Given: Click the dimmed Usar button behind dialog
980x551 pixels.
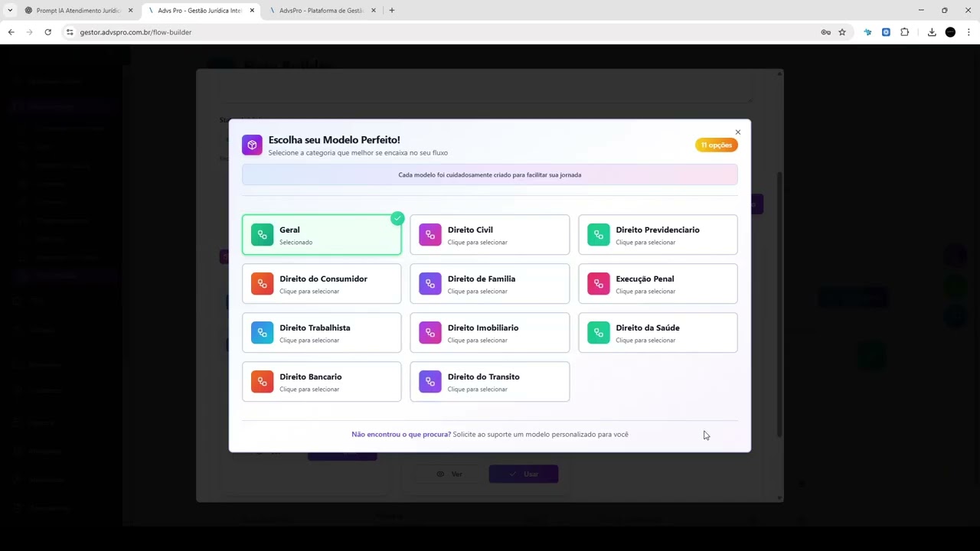Looking at the screenshot, I should pos(524,474).
